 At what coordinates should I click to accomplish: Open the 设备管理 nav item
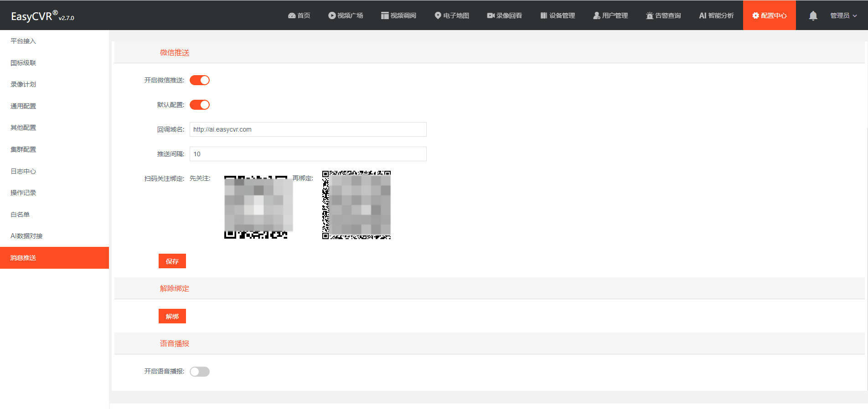[x=558, y=15]
